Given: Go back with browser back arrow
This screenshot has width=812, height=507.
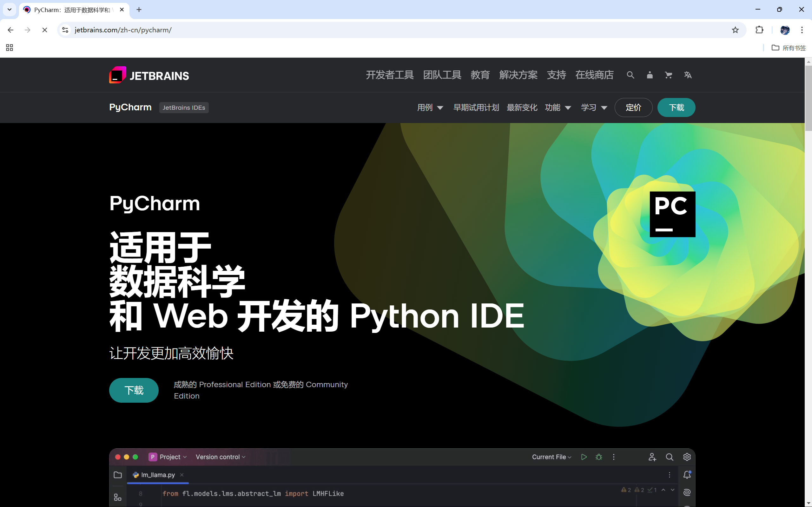Looking at the screenshot, I should click(x=10, y=30).
